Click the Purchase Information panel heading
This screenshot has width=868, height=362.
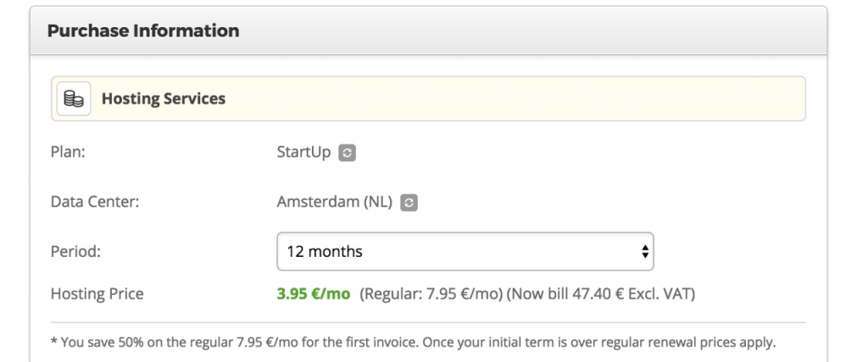[143, 31]
